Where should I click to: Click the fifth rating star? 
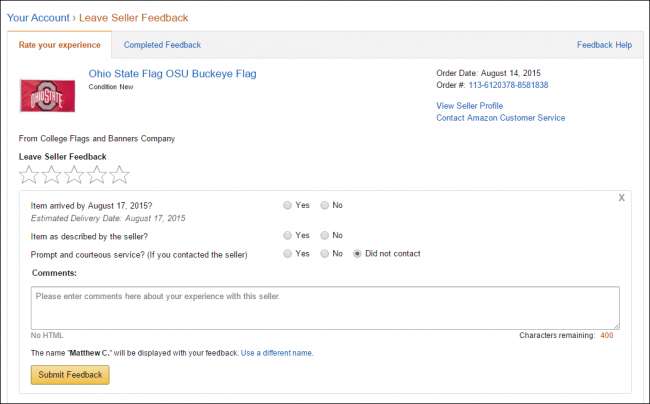120,175
